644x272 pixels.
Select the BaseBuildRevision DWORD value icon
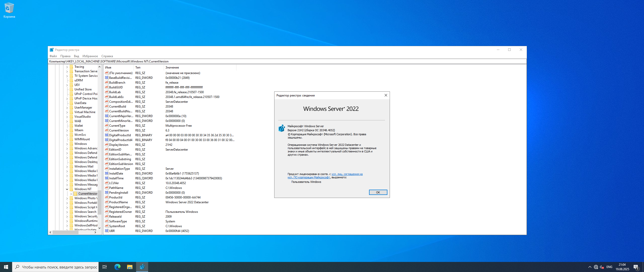click(107, 78)
